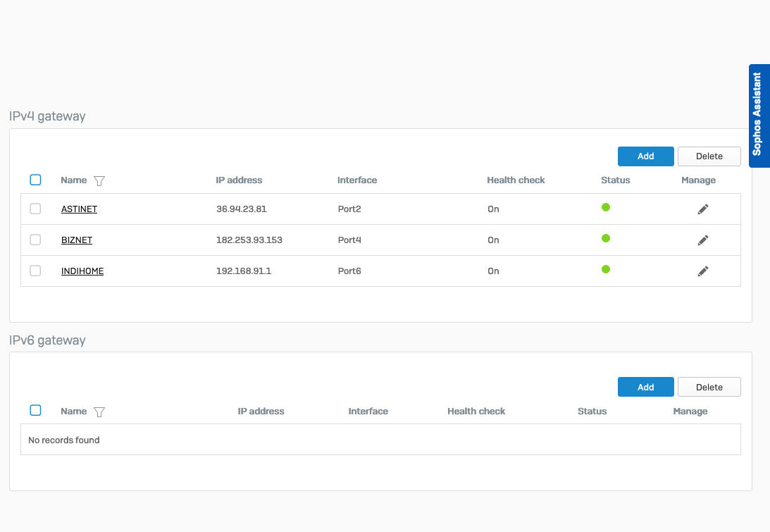
Task: Click the IPv4 table IP address header
Action: (239, 180)
